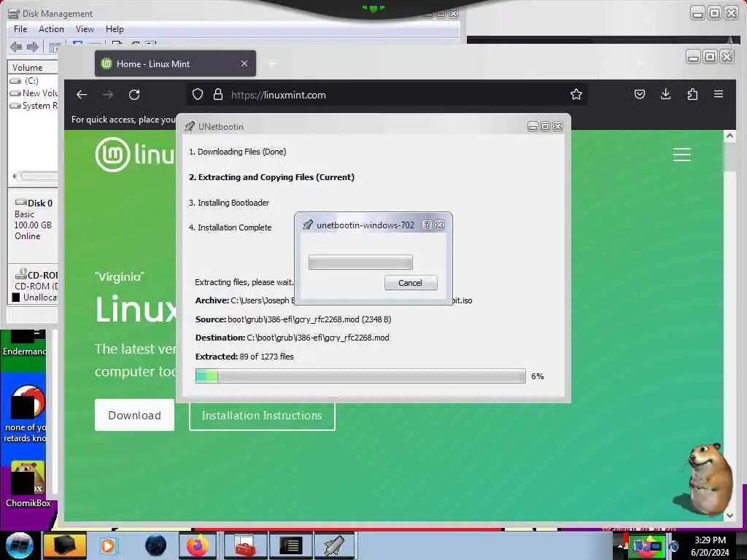Open the Linux Mint site navigation menu

click(682, 155)
